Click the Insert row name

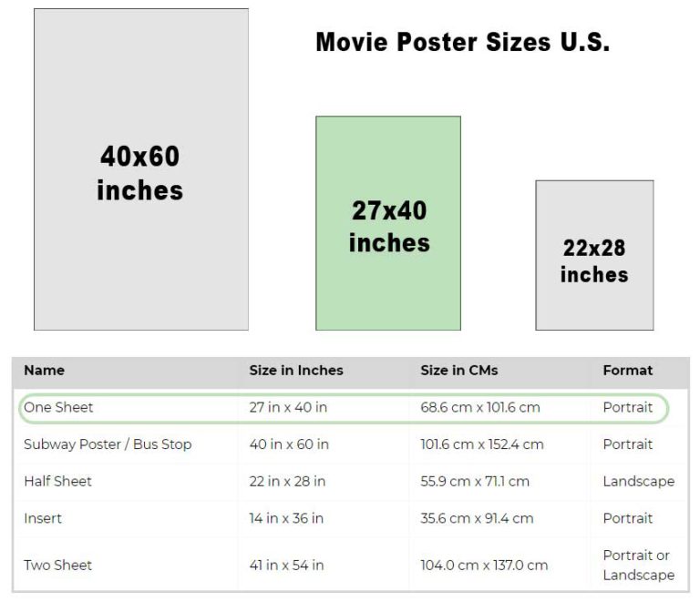[43, 518]
